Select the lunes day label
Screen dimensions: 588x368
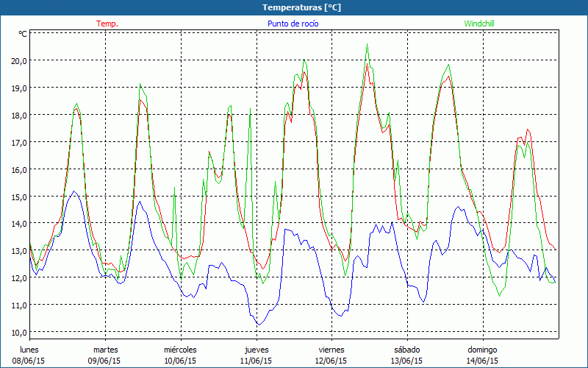[29, 350]
